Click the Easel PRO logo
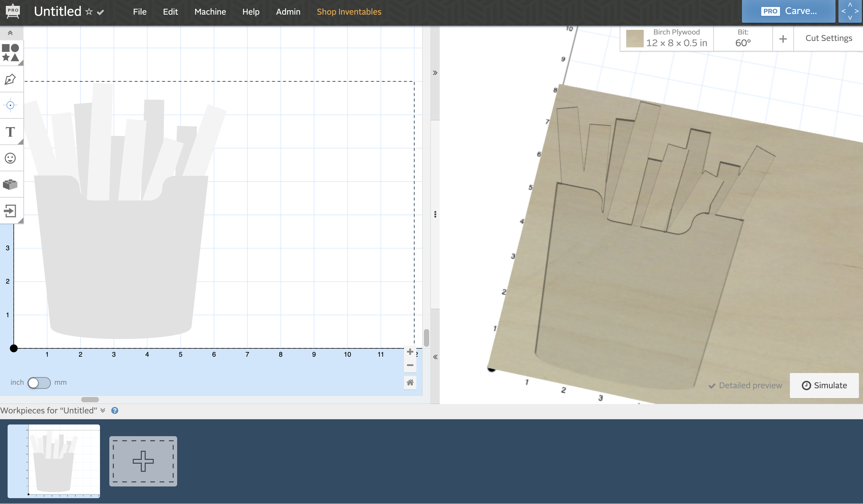This screenshot has height=504, width=863. (13, 11)
